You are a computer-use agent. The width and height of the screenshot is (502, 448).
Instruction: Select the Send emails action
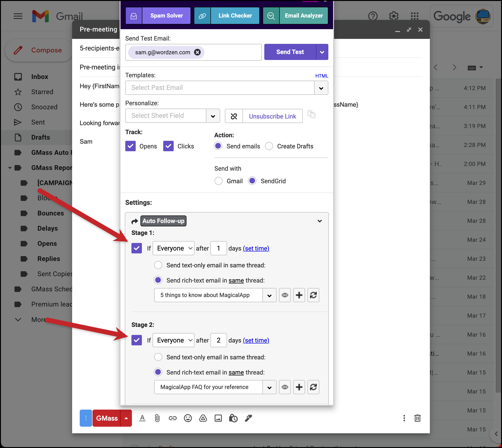click(218, 146)
